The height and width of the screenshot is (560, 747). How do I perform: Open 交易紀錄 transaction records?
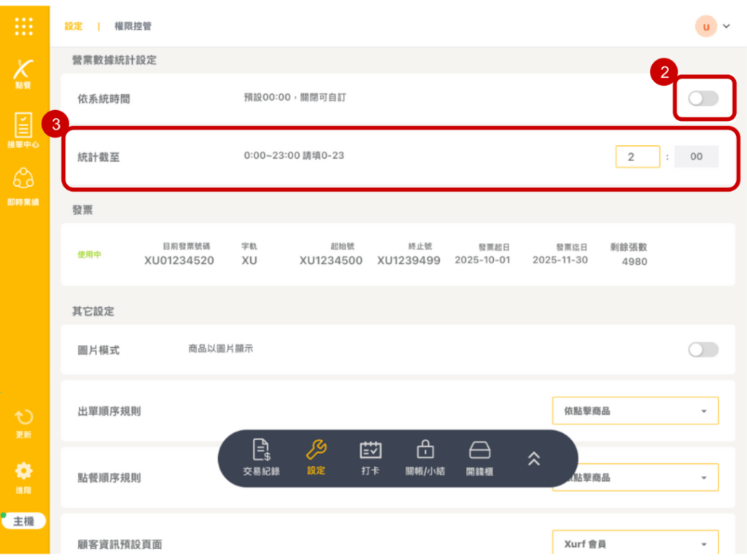pyautogui.click(x=261, y=458)
